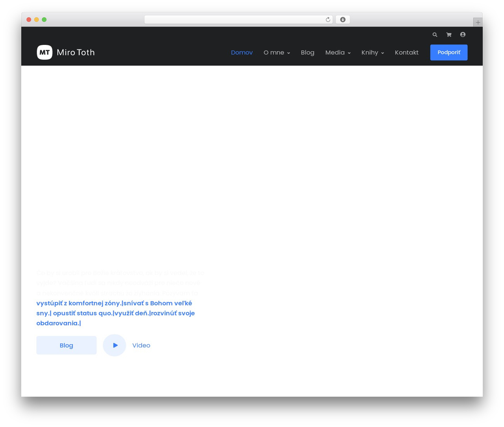Image resolution: width=504 pixels, height=427 pixels.
Task: Click the MT logo badge
Action: [44, 52]
